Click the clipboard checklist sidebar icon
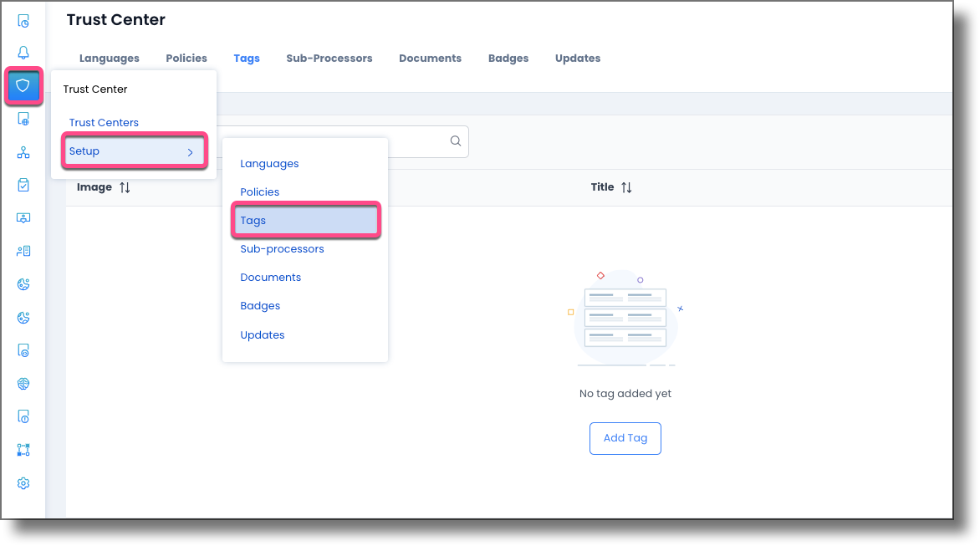This screenshot has height=546, width=980. tap(23, 185)
